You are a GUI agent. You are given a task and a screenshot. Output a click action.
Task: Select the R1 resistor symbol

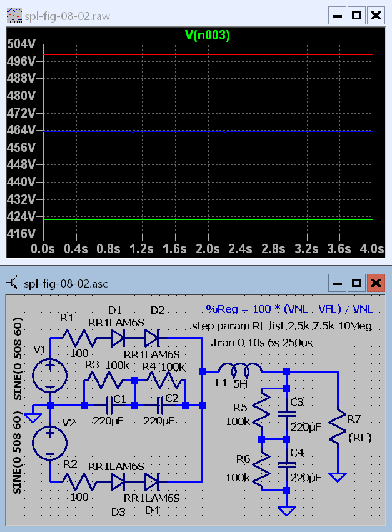[79, 338]
